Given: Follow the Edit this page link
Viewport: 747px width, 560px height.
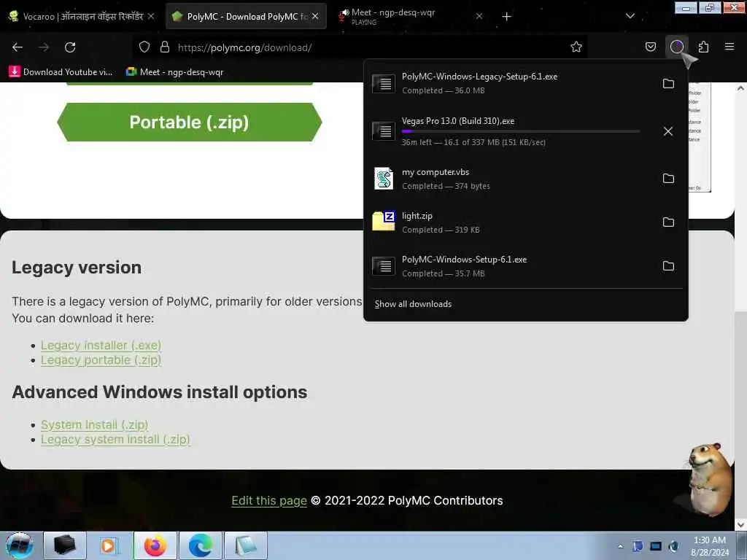Looking at the screenshot, I should pos(269,500).
